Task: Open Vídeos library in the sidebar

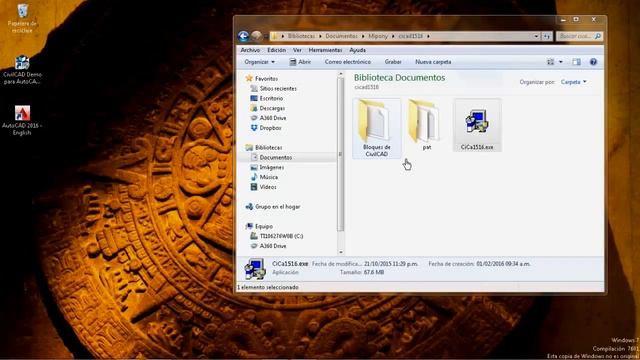Action: tap(263, 187)
